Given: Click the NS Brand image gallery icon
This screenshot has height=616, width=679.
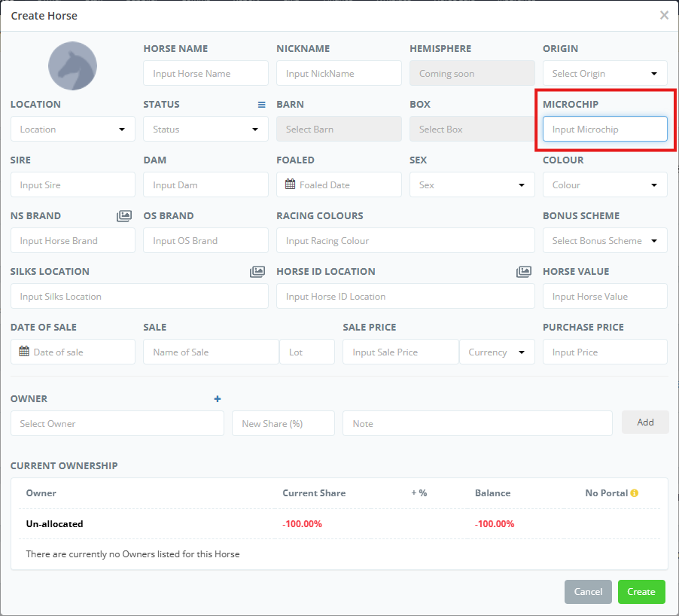Looking at the screenshot, I should (x=124, y=216).
